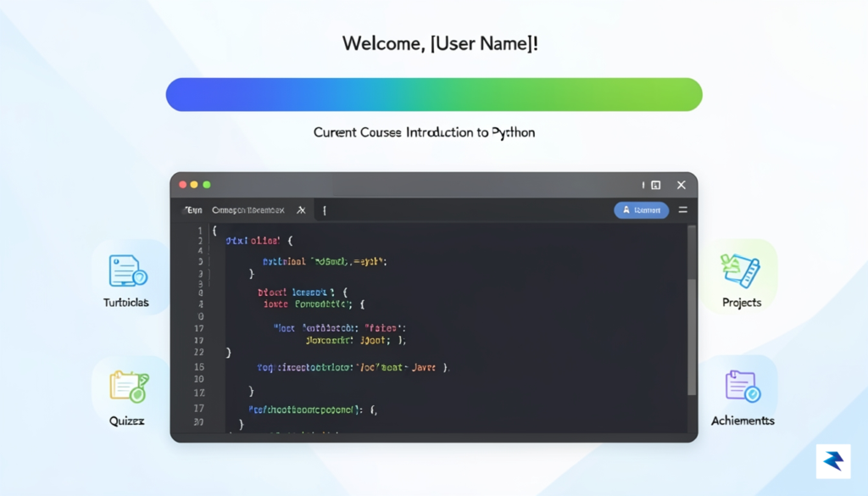868x496 pixels.
Task: Open the hamburger menu in the editor
Action: click(683, 209)
